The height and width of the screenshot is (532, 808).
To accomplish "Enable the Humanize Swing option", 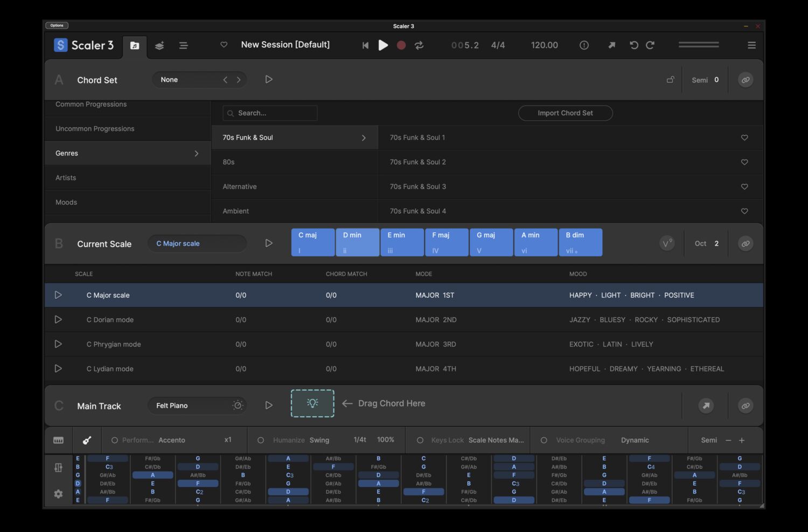I will tap(261, 440).
